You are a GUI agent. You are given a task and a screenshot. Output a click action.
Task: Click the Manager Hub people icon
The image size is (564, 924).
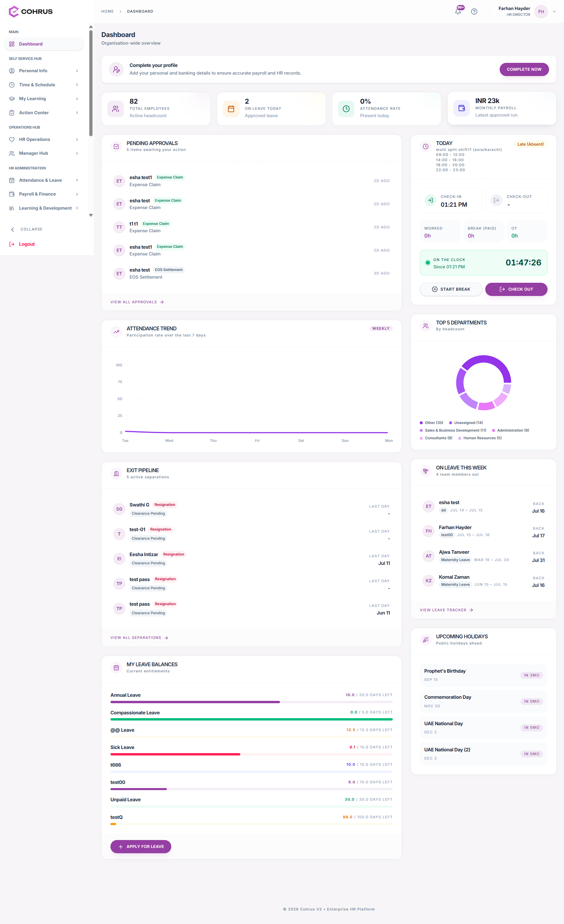pos(12,153)
